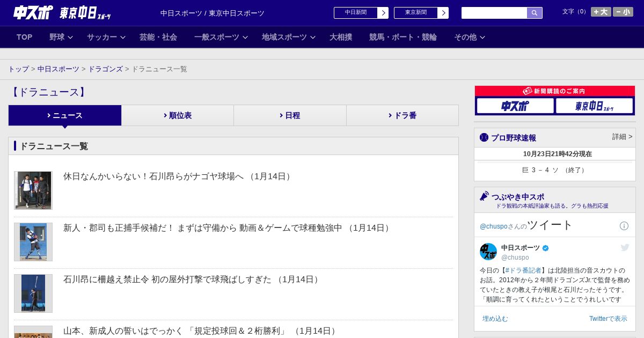Read article 山本、新成人の誓いはでっかく

[201, 331]
